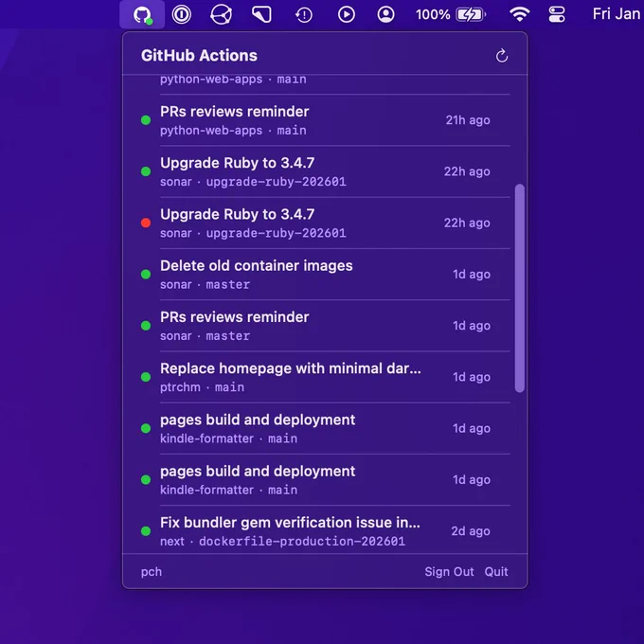
Task: Click 1d ago beside Replace homepage run
Action: tap(472, 377)
